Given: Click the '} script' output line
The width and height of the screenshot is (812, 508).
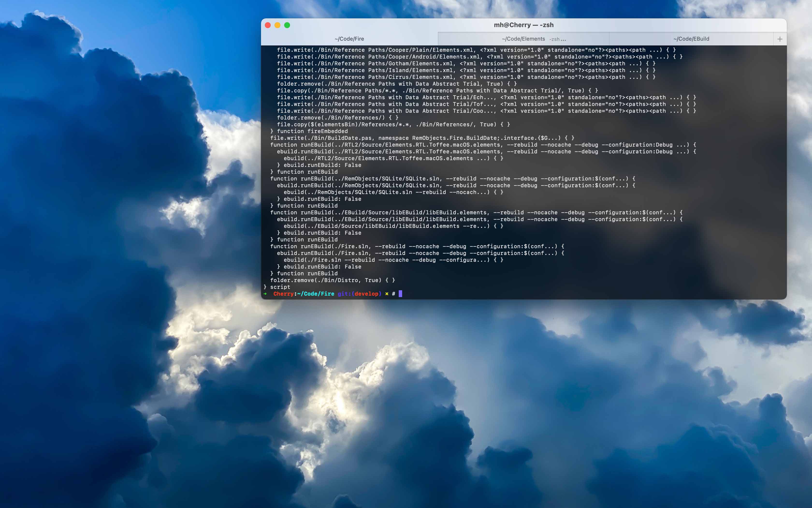Looking at the screenshot, I should (x=277, y=287).
